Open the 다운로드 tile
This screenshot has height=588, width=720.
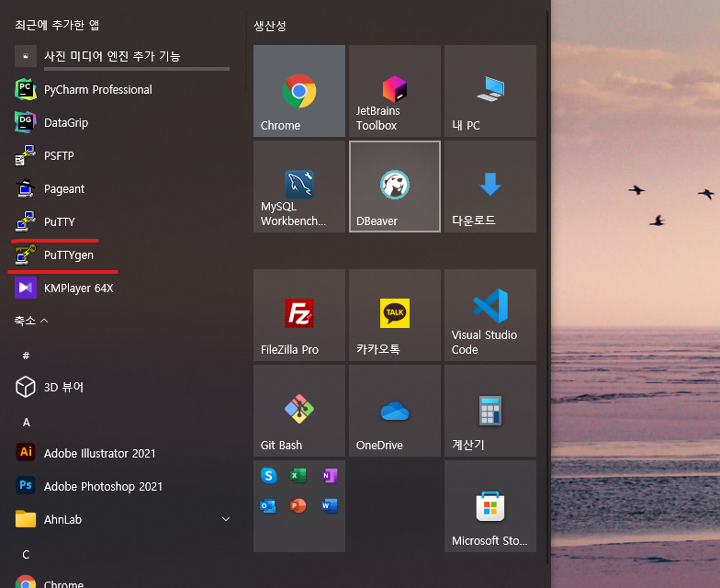(490, 186)
